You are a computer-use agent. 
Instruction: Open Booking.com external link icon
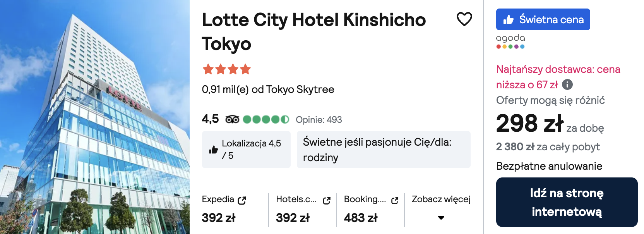(395, 200)
